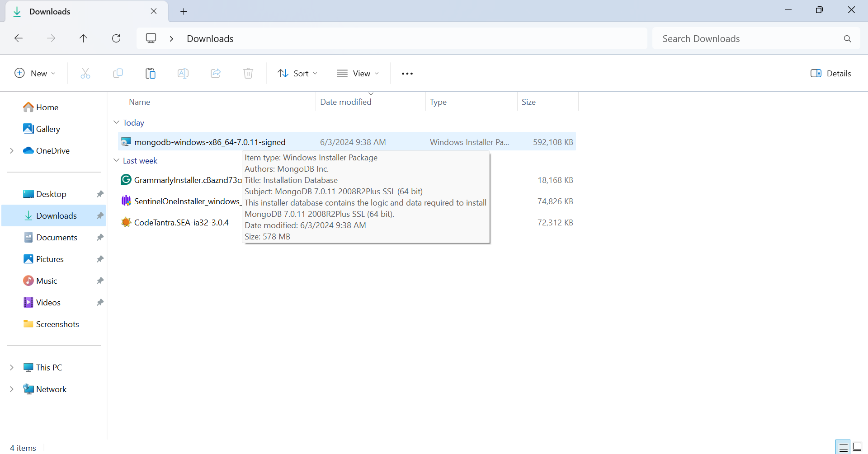868x454 pixels.
Task: Rename the selected MongoDB installer
Action: click(x=183, y=73)
